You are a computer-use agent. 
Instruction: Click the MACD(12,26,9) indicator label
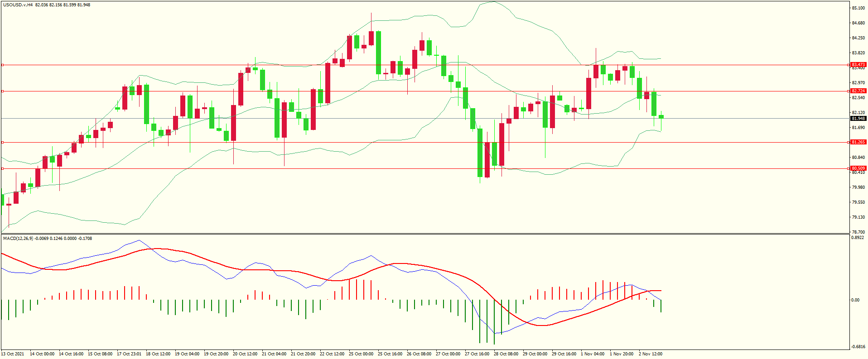[18, 239]
